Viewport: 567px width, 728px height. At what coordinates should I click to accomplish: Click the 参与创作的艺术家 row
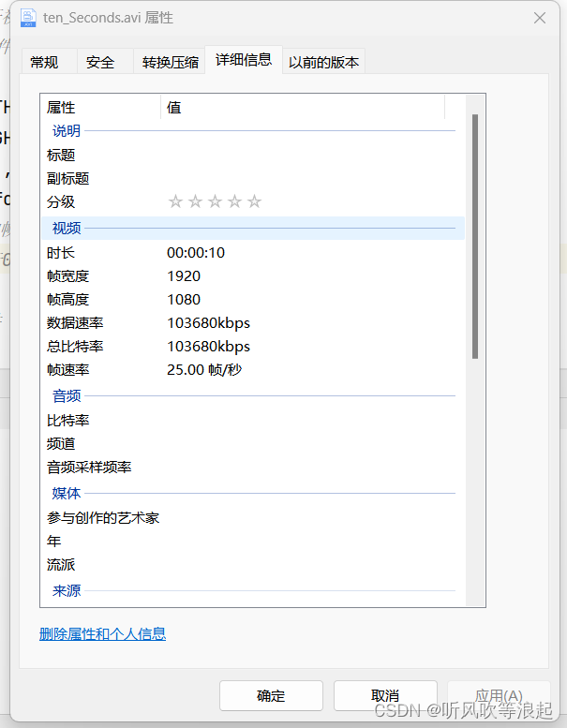253,518
